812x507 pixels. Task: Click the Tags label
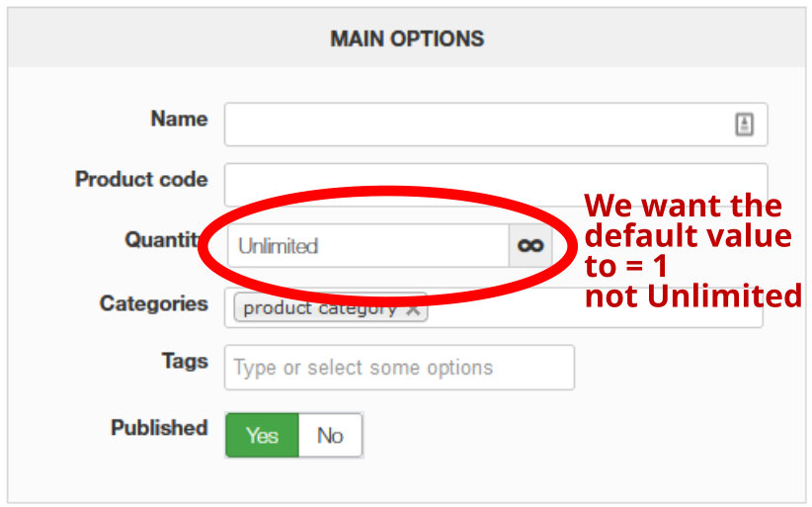pyautogui.click(x=185, y=361)
